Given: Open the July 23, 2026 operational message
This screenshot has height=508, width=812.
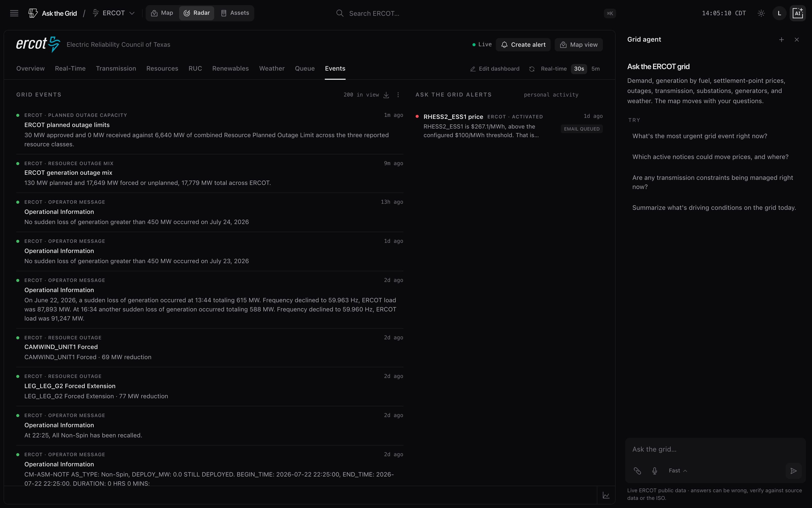Looking at the screenshot, I should pos(210,251).
